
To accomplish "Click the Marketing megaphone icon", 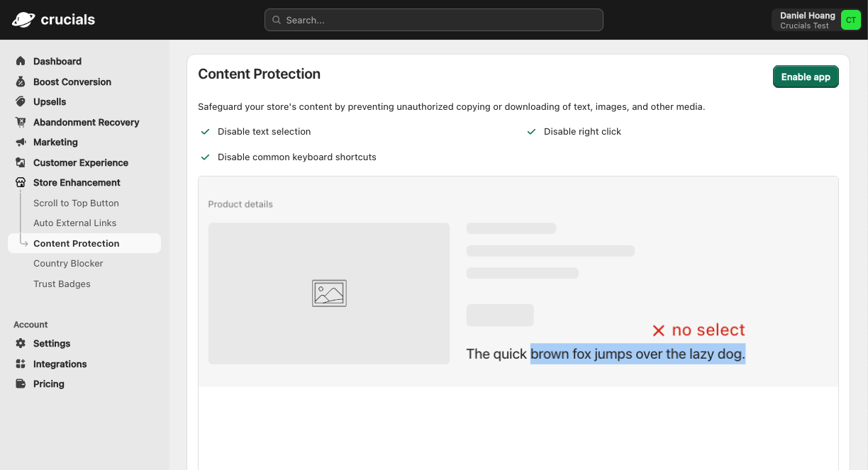I will [21, 142].
